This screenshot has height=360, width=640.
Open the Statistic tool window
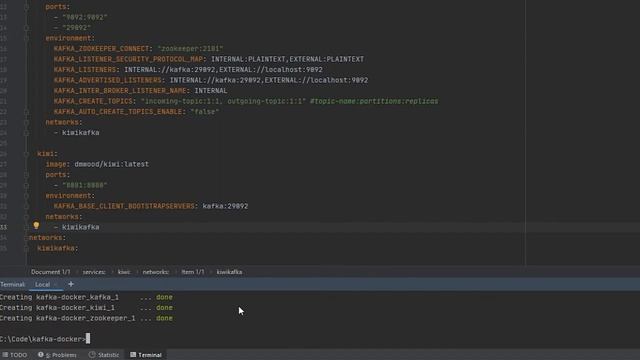(104, 355)
